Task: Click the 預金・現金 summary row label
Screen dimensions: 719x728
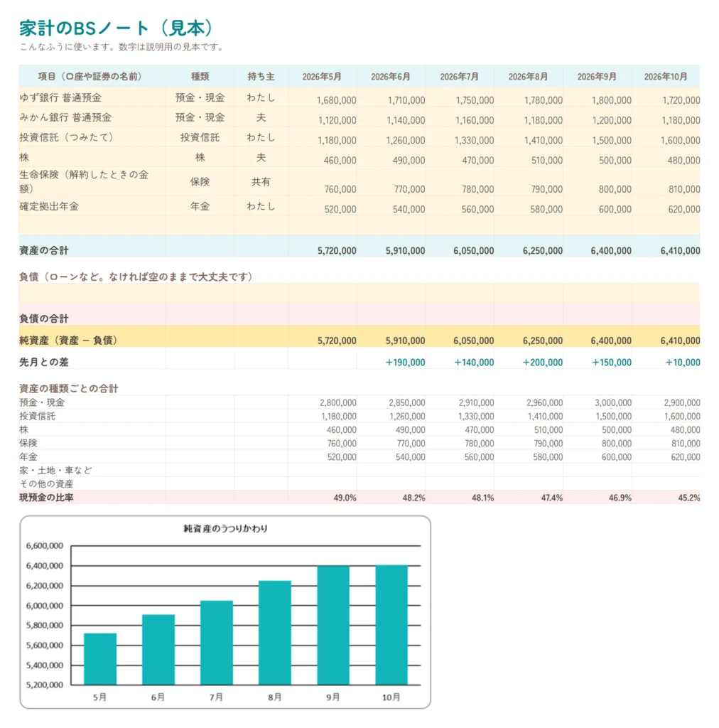Action: tap(42, 402)
